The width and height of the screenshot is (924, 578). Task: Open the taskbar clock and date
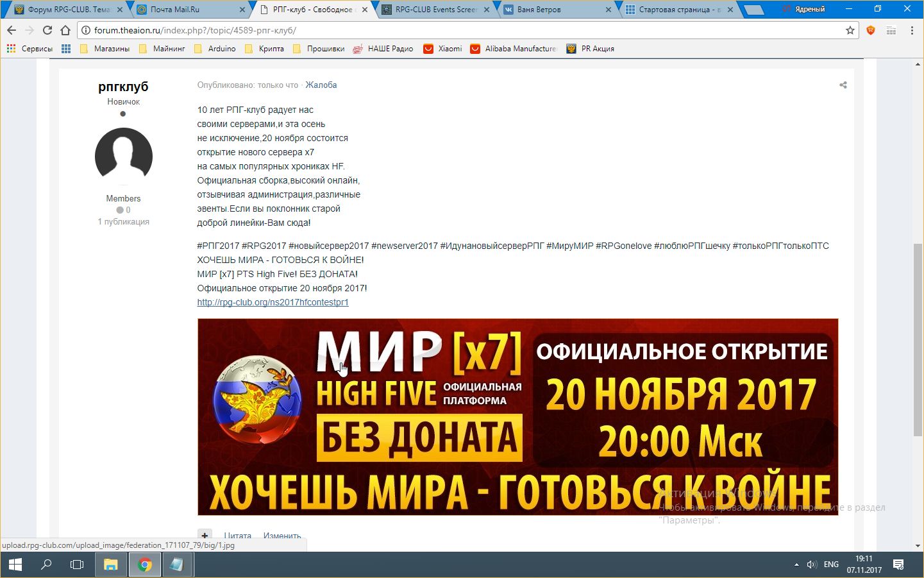point(864,565)
